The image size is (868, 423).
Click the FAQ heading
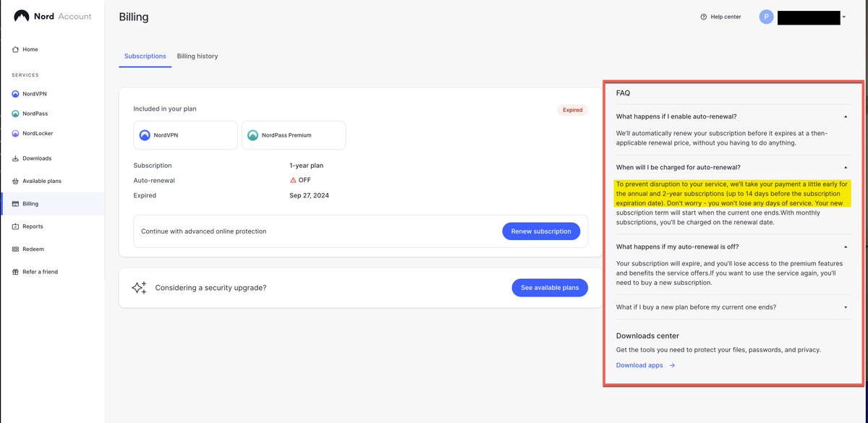[623, 93]
